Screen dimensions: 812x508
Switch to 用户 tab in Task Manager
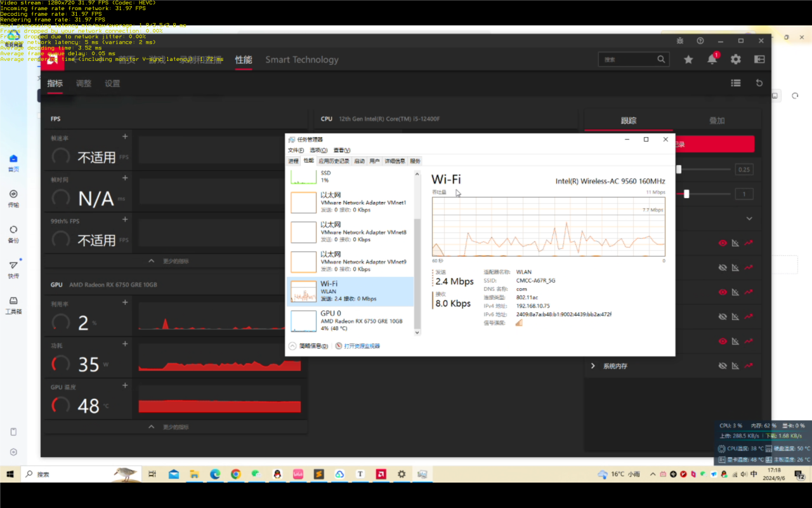(374, 161)
